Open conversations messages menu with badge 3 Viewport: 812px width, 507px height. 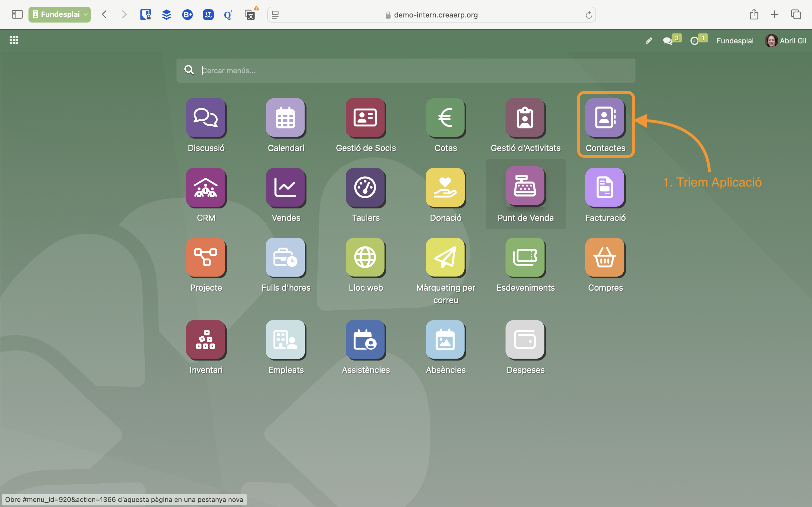668,41
